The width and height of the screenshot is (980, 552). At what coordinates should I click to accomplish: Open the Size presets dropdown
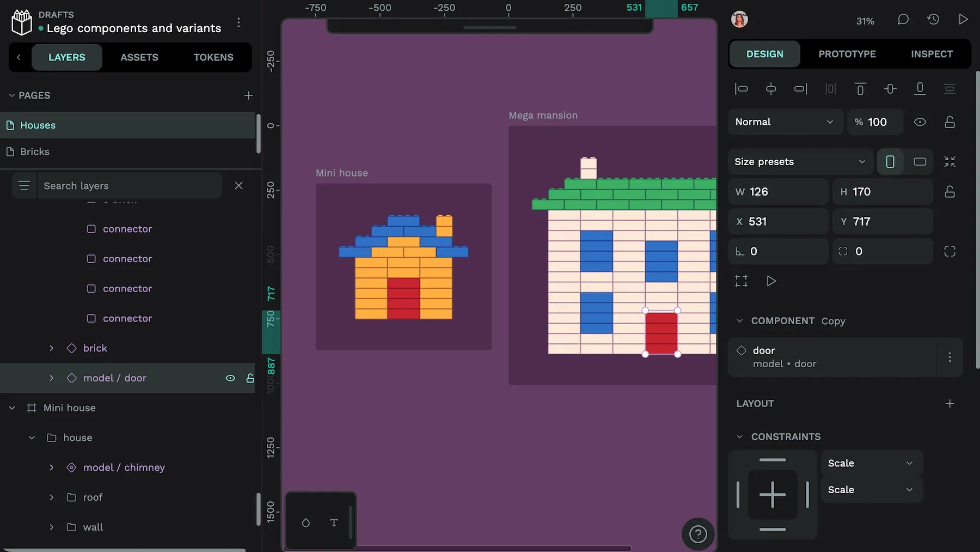[x=799, y=161]
